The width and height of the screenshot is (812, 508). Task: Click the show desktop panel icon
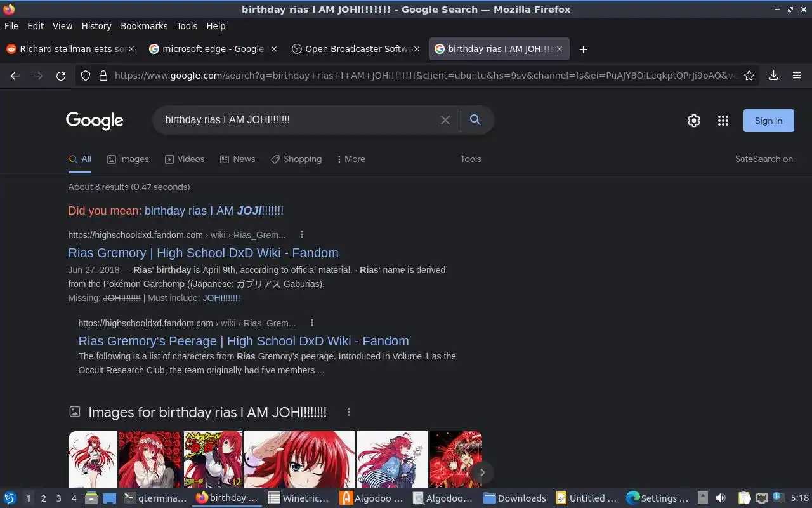(110, 498)
